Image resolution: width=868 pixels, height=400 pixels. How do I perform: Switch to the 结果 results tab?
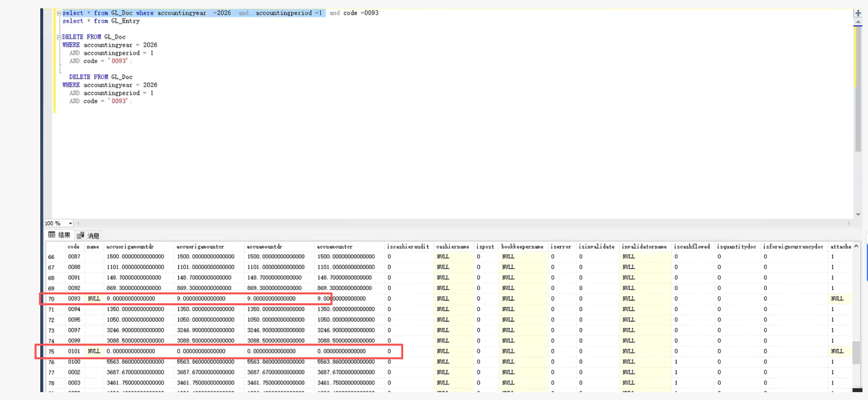click(x=60, y=235)
